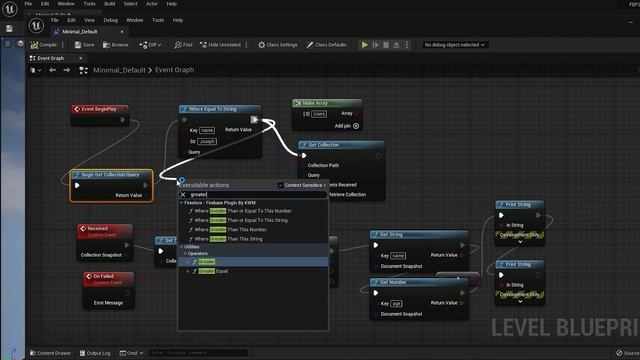This screenshot has width=640, height=360.
Task: Click the Key name field on Get String
Action: [x=398, y=256]
